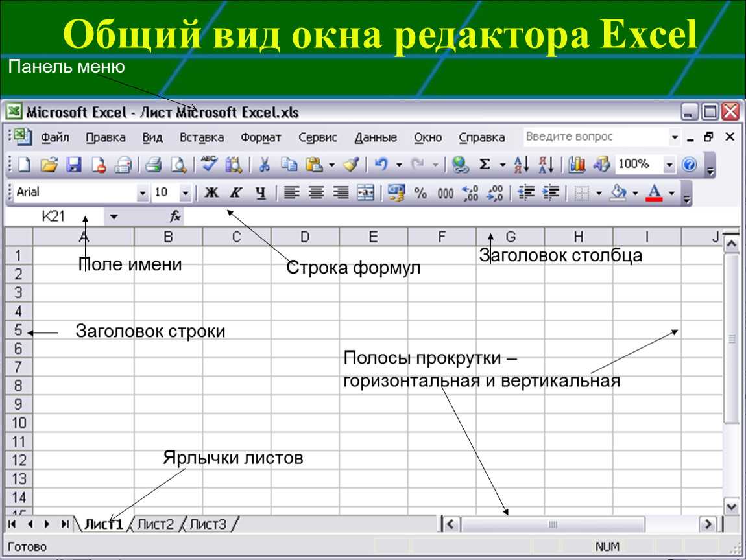
Task: Select column header D
Action: pyautogui.click(x=305, y=237)
